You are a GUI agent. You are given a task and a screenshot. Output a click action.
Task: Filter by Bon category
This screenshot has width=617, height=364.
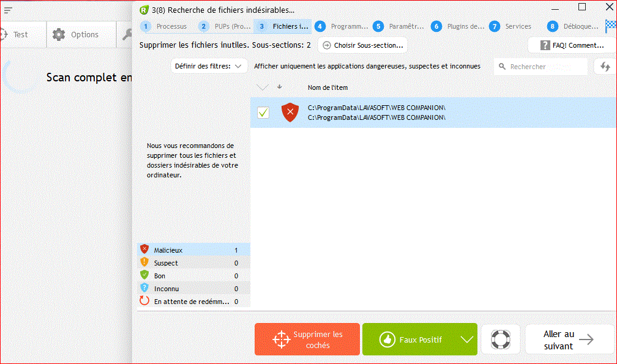tap(193, 276)
